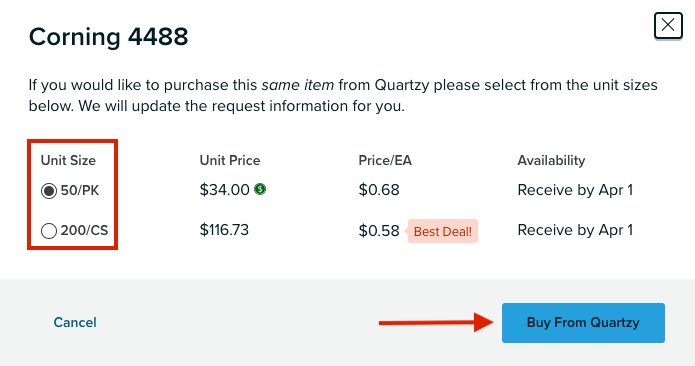Click the $116.73 unit price

coord(224,230)
